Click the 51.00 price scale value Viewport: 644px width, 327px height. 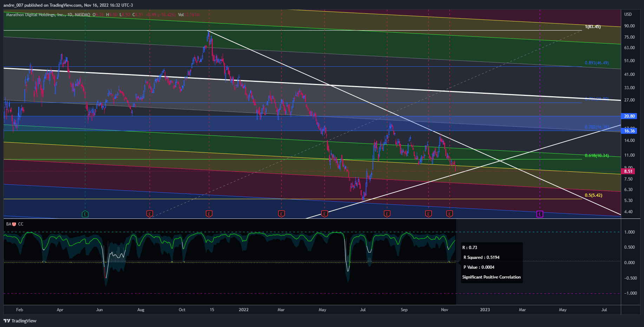pyautogui.click(x=629, y=61)
